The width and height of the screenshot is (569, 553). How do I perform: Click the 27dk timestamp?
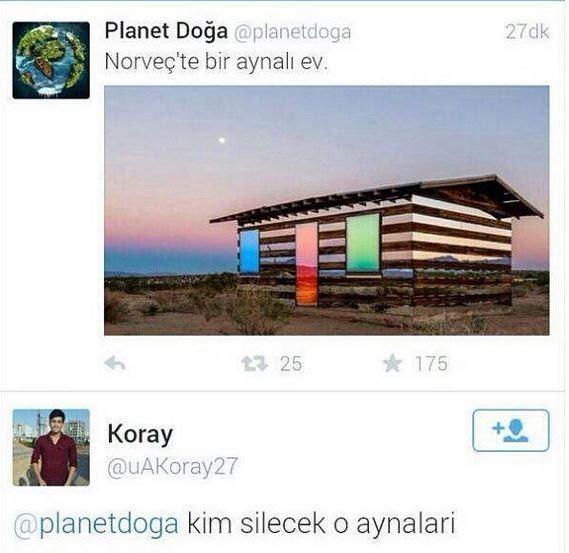[x=527, y=32]
